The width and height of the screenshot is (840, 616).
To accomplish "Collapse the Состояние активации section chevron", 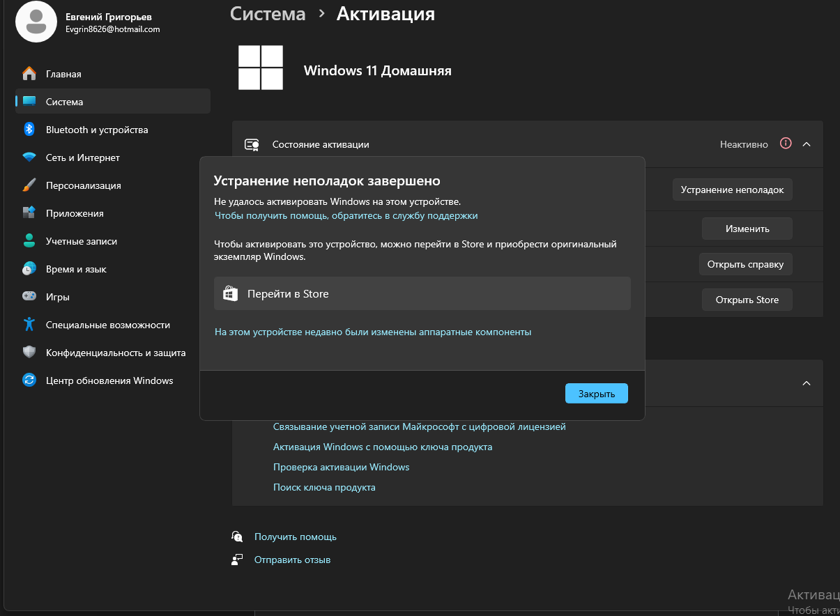I will coord(807,144).
